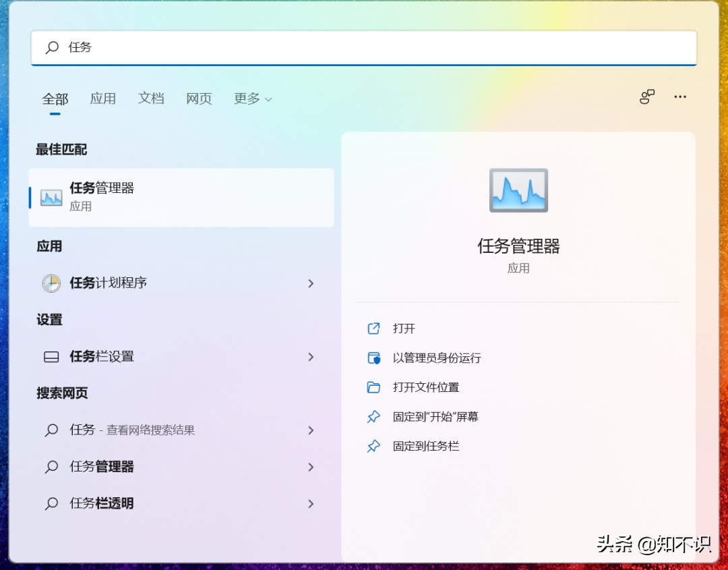
Task: Click the 打开 action icon
Action: point(374,329)
